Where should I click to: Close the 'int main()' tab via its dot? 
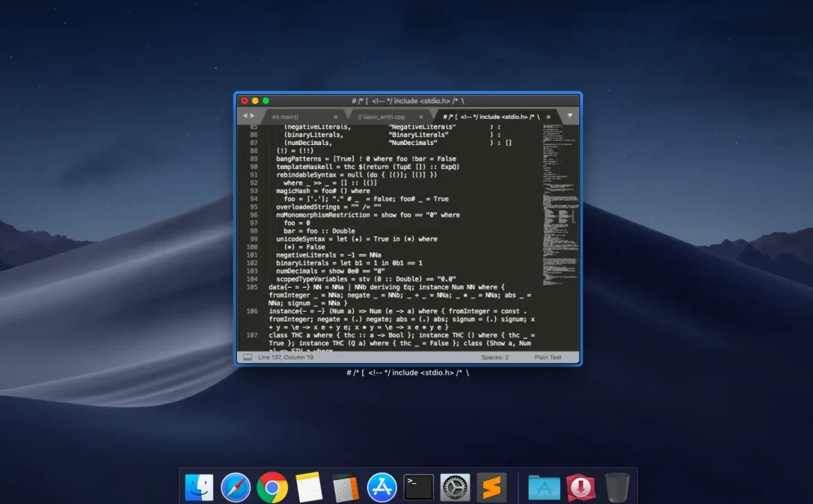point(336,117)
